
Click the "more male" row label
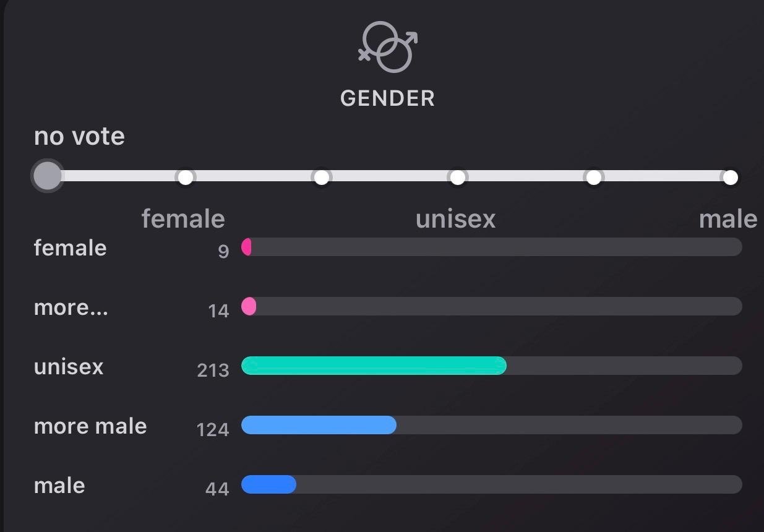tap(90, 426)
